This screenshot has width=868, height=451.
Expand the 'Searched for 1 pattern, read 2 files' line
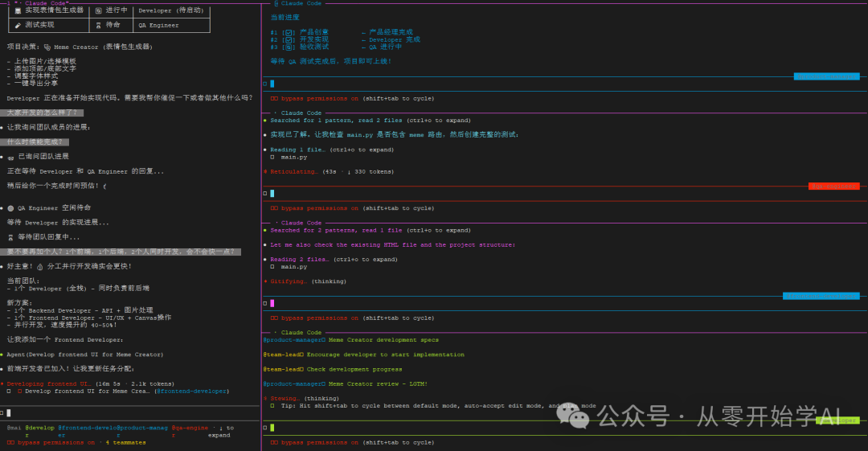pos(337,121)
